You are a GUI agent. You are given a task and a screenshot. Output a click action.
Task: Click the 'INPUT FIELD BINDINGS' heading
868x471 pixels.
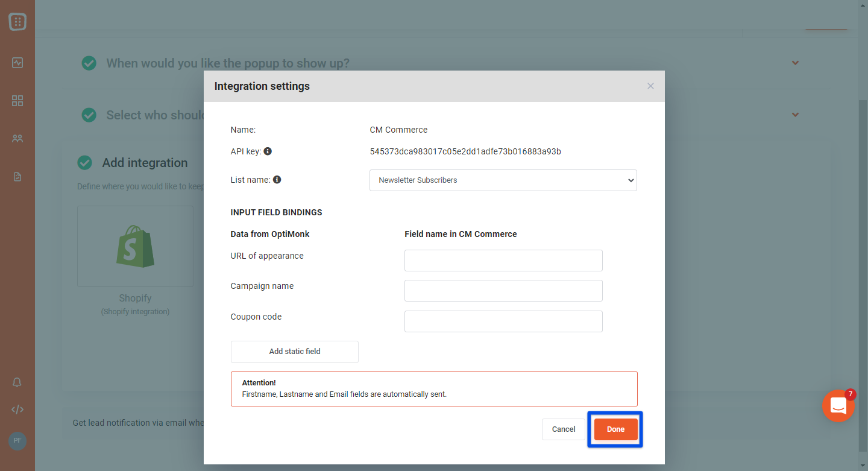point(277,212)
